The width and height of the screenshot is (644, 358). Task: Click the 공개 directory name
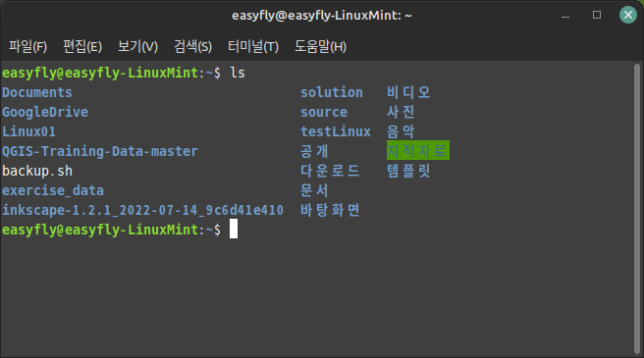point(314,151)
